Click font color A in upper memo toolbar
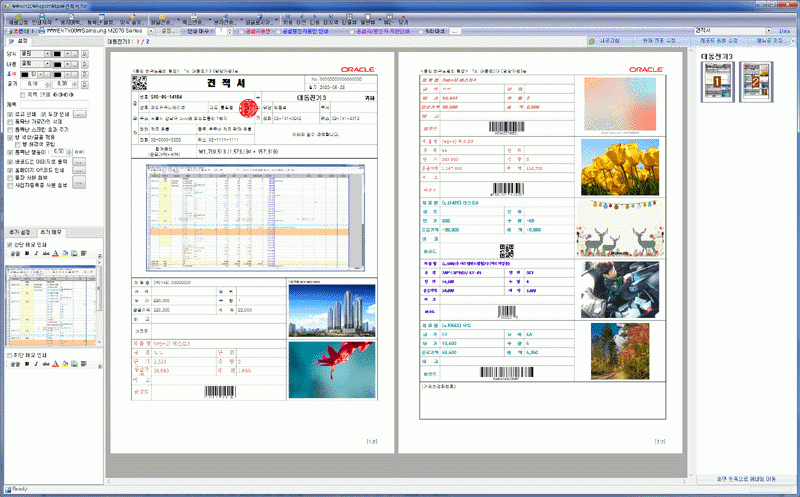 coord(55,253)
